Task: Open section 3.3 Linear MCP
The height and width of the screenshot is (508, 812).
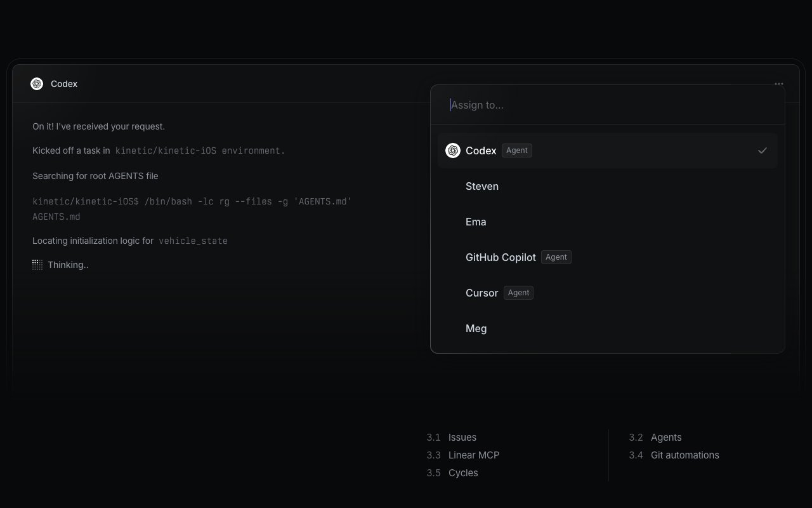Action: [463, 455]
